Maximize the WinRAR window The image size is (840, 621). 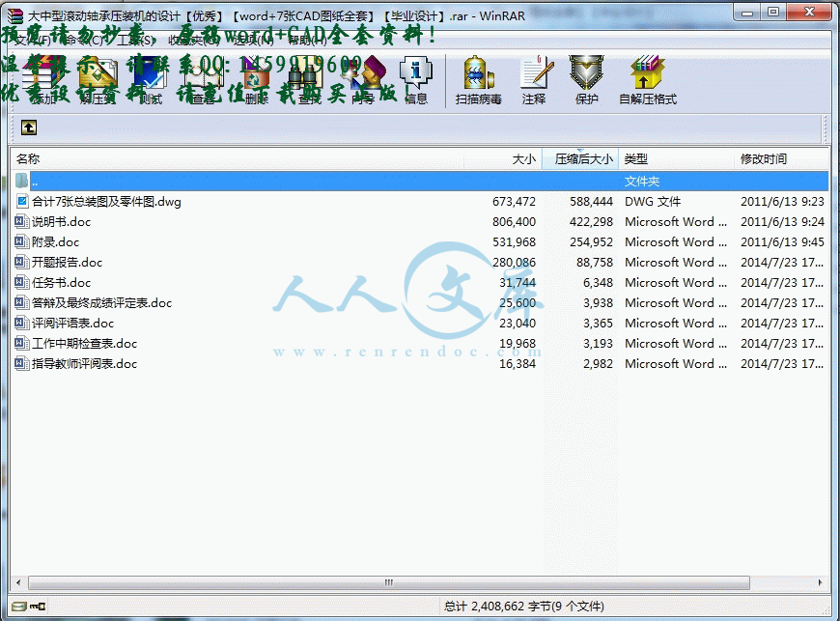(x=773, y=12)
